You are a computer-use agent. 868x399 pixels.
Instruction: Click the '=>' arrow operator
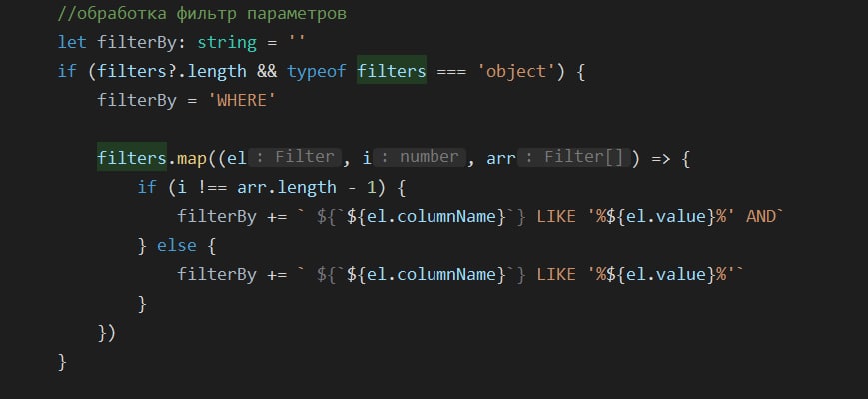point(661,159)
